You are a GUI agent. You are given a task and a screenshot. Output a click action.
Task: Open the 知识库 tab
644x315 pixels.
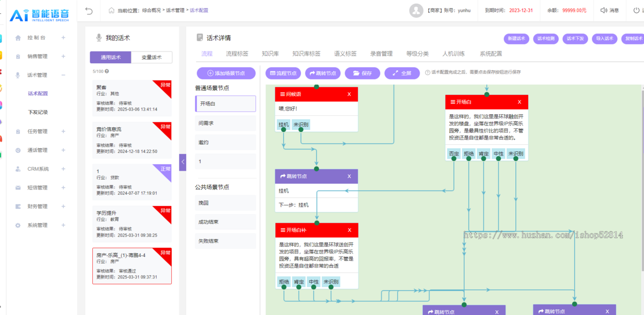pos(270,54)
